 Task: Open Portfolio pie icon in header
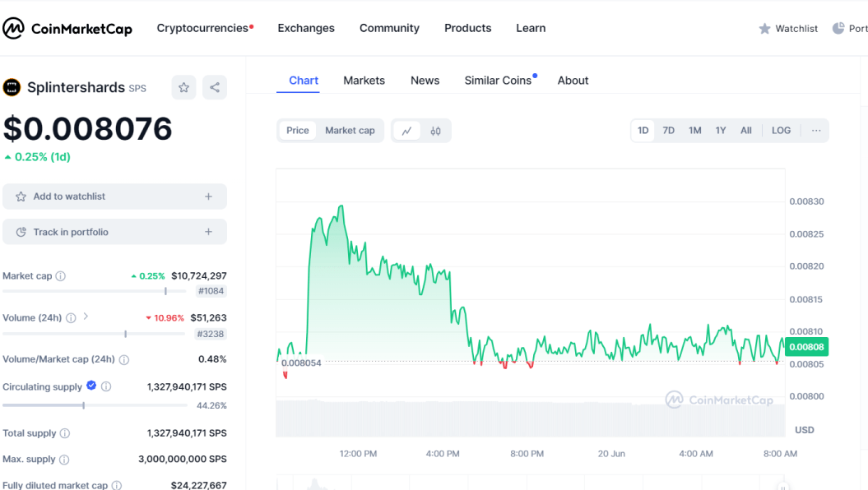point(838,28)
